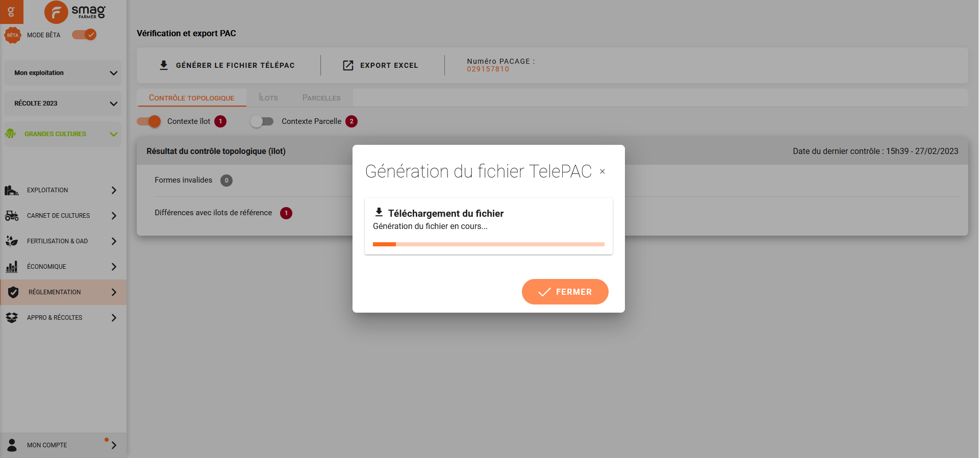This screenshot has height=458, width=980.
Task: Click Export Excel button
Action: [x=381, y=65]
